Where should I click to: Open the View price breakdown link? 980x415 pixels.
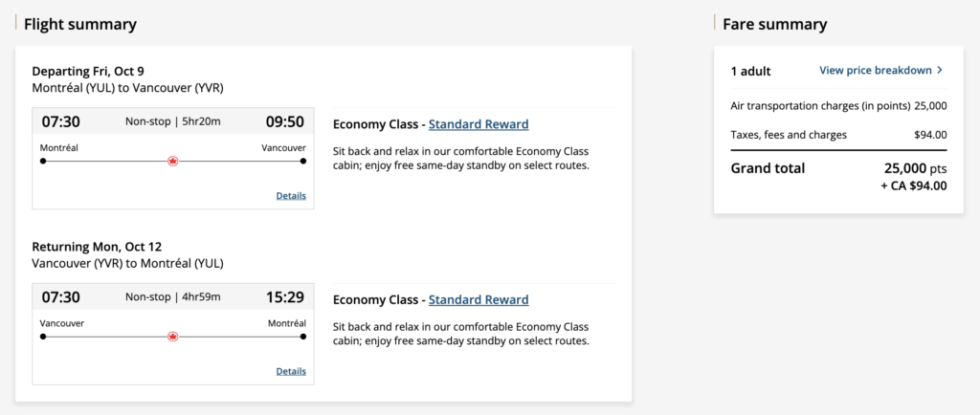click(x=876, y=70)
